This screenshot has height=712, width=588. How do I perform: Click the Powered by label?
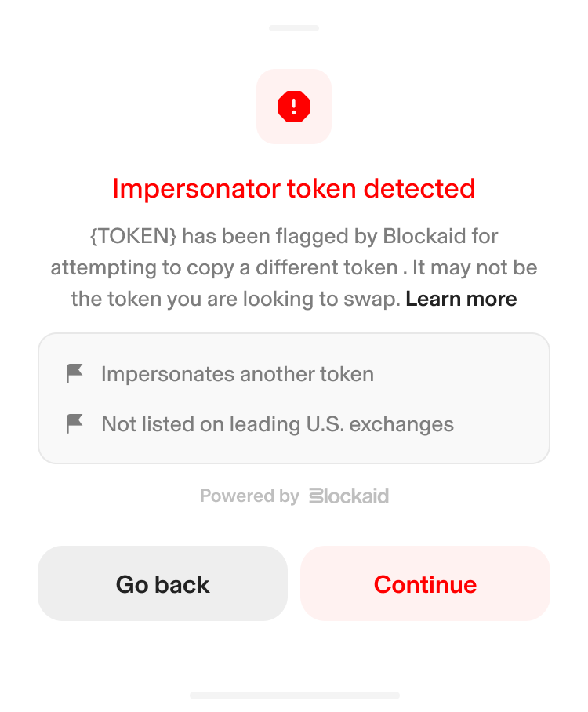(x=250, y=496)
